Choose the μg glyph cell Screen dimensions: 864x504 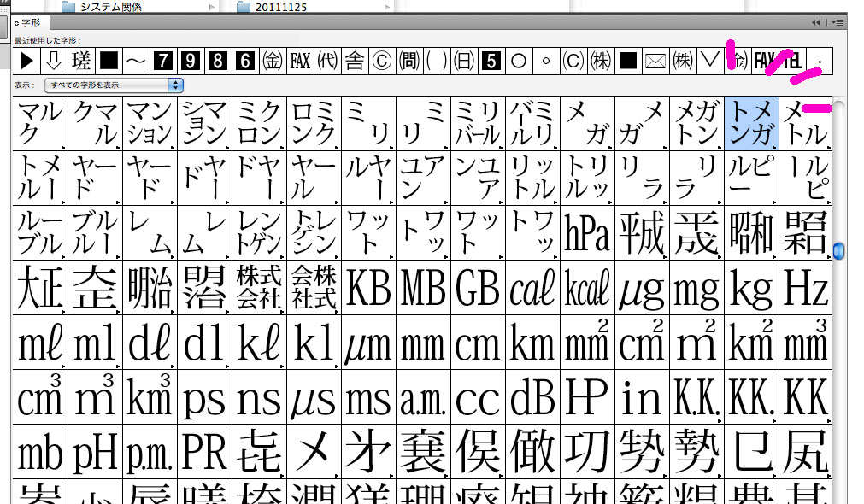pos(642,288)
